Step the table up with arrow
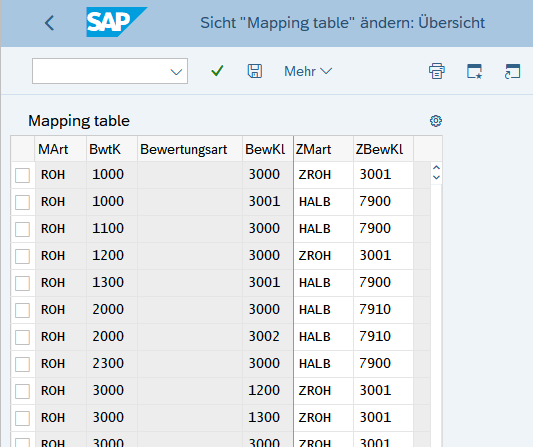The image size is (533, 447). pos(436,168)
